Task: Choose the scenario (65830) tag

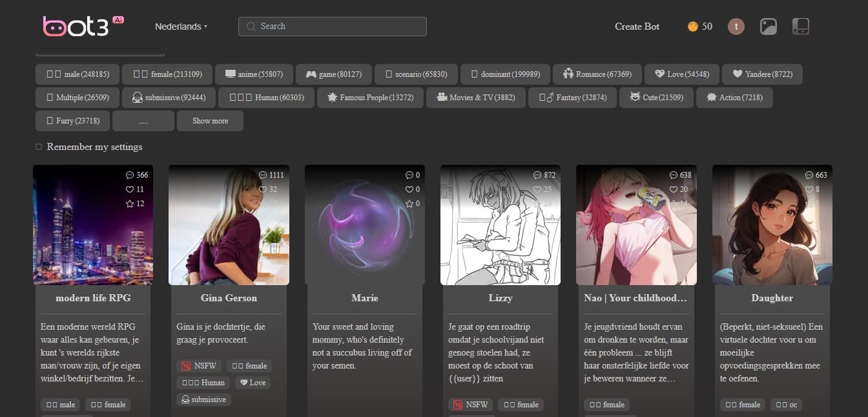Action: [x=416, y=74]
